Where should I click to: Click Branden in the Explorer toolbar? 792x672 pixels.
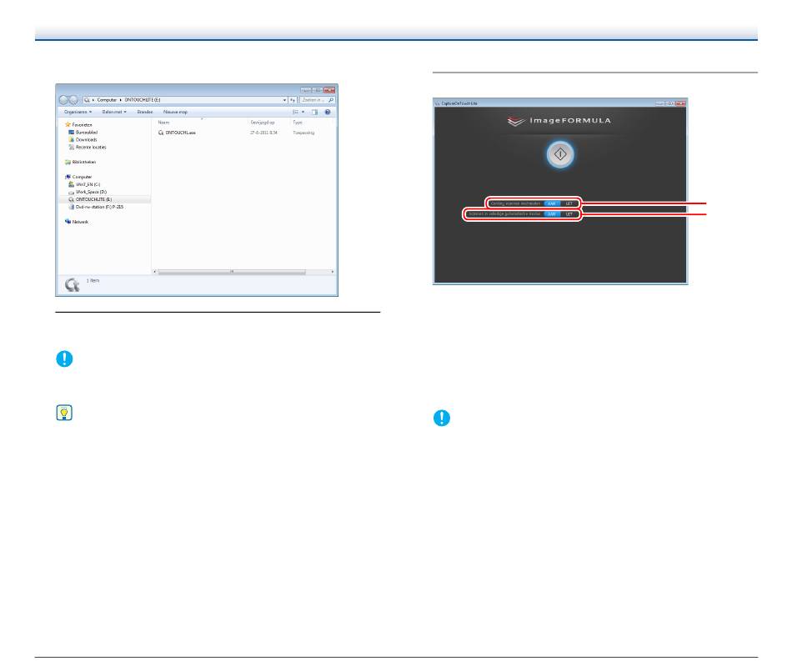tap(145, 113)
